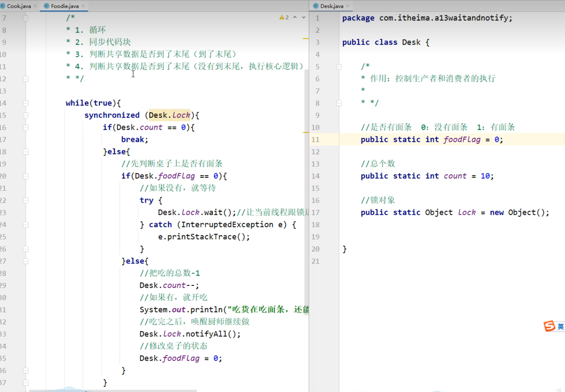The image size is (565, 392).
Task: Activate the Desk.java tab
Action: coord(332,6)
